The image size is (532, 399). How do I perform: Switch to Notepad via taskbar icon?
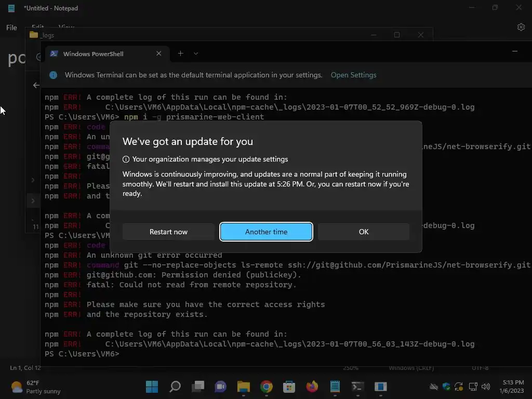point(335,387)
